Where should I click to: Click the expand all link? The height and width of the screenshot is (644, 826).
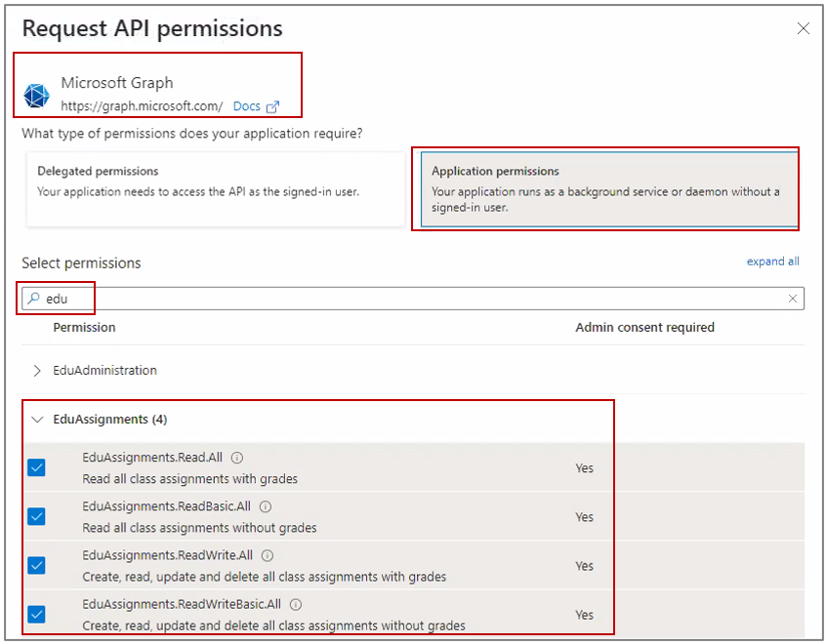click(x=772, y=262)
